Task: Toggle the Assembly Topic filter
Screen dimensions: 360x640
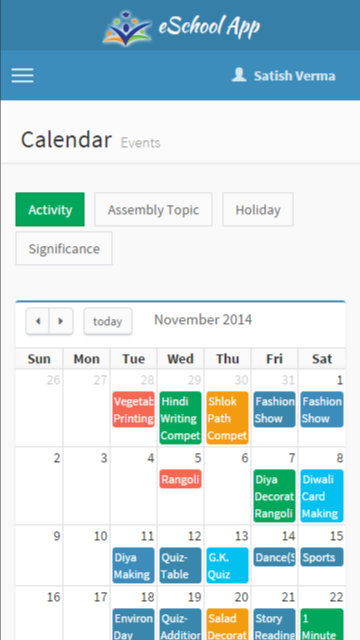Action: coord(153,209)
